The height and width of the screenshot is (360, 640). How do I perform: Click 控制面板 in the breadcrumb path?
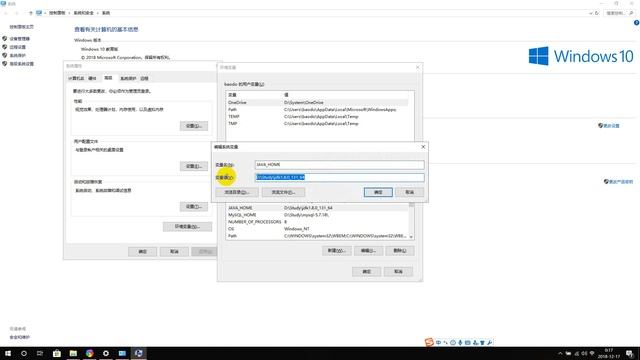[57, 13]
